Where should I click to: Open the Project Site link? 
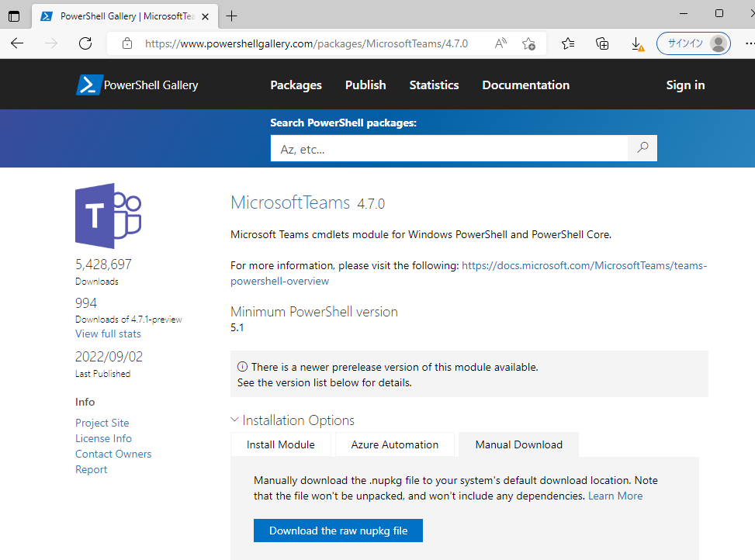point(102,423)
